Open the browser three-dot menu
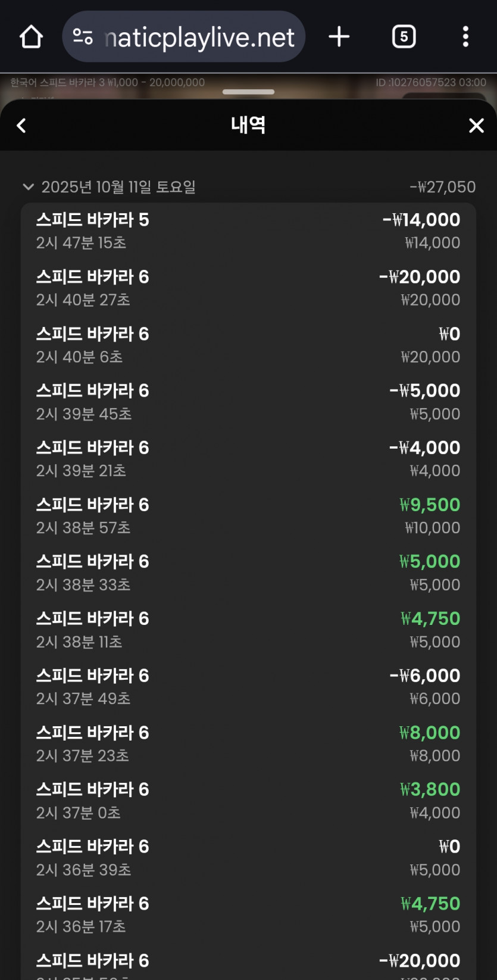 coord(465,37)
